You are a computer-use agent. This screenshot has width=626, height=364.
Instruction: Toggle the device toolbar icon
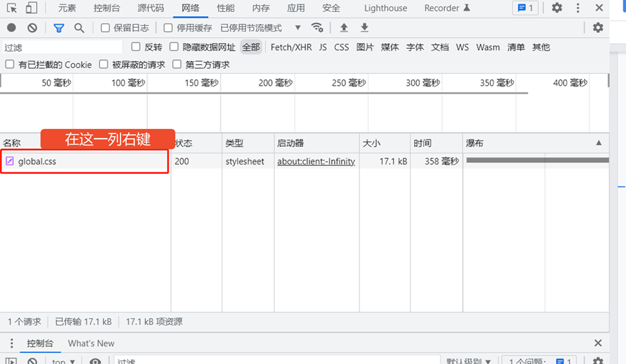click(31, 8)
